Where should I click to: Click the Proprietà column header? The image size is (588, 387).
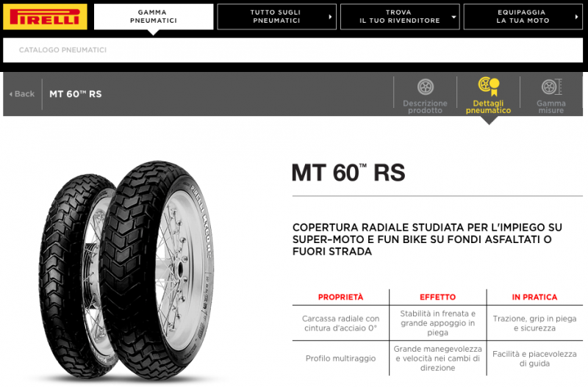340,297
